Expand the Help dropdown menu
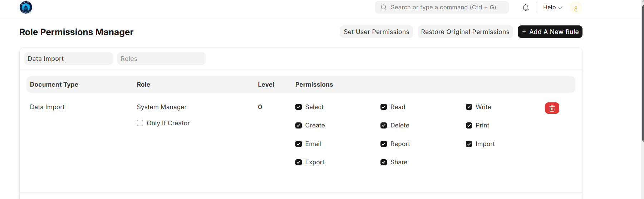644x199 pixels. point(552,8)
